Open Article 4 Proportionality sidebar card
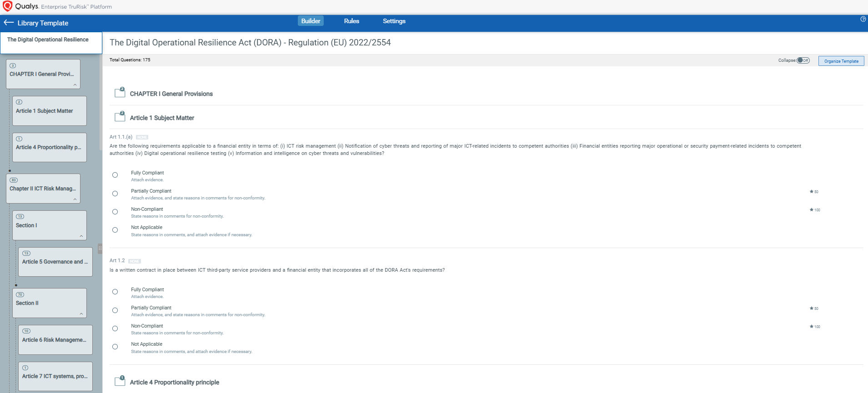 tap(50, 147)
